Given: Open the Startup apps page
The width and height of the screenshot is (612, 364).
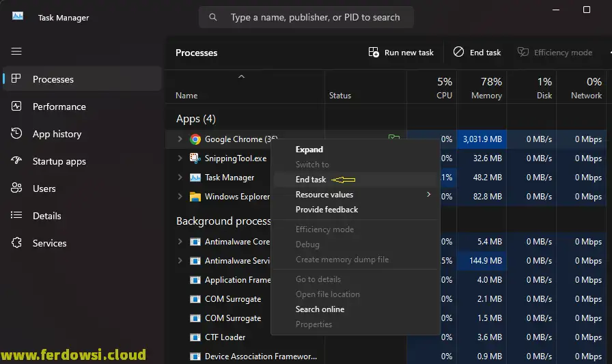Looking at the screenshot, I should coord(82,161).
